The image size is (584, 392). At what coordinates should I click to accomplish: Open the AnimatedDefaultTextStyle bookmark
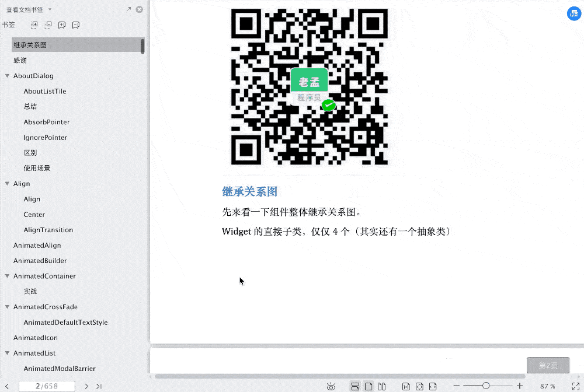pos(65,323)
